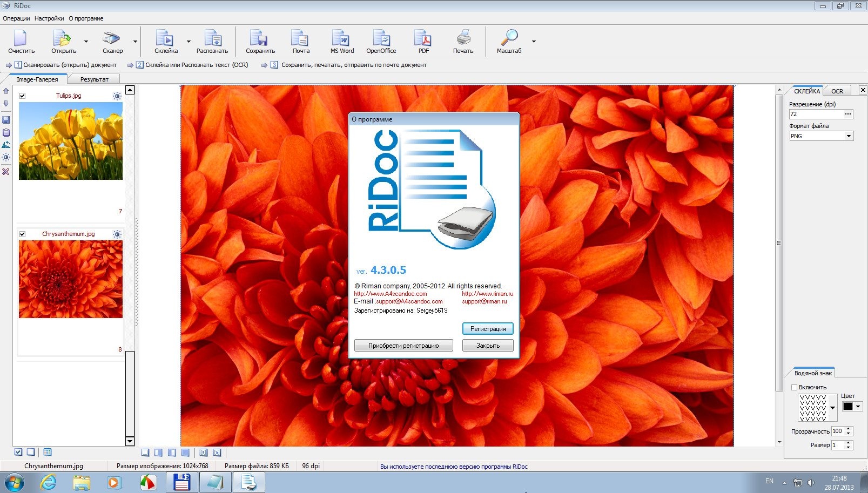Click Закрыть to close the About dialog
The width and height of the screenshot is (868, 493).
(x=488, y=346)
